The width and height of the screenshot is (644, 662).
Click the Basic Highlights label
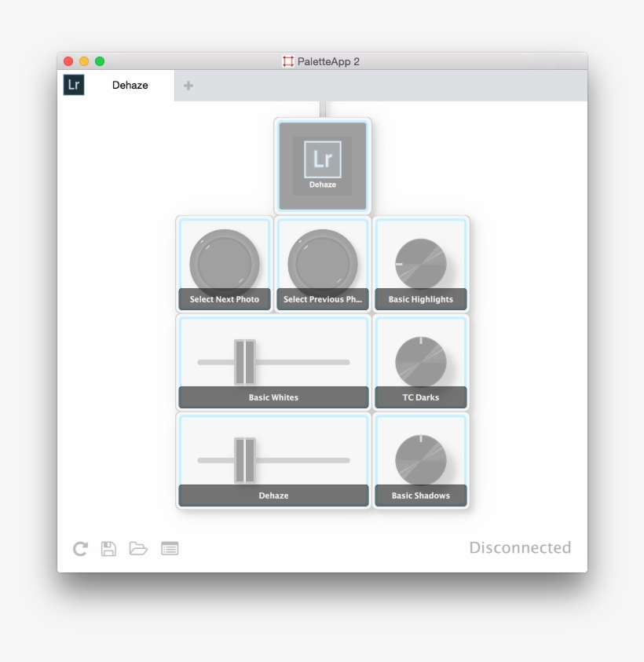(421, 299)
